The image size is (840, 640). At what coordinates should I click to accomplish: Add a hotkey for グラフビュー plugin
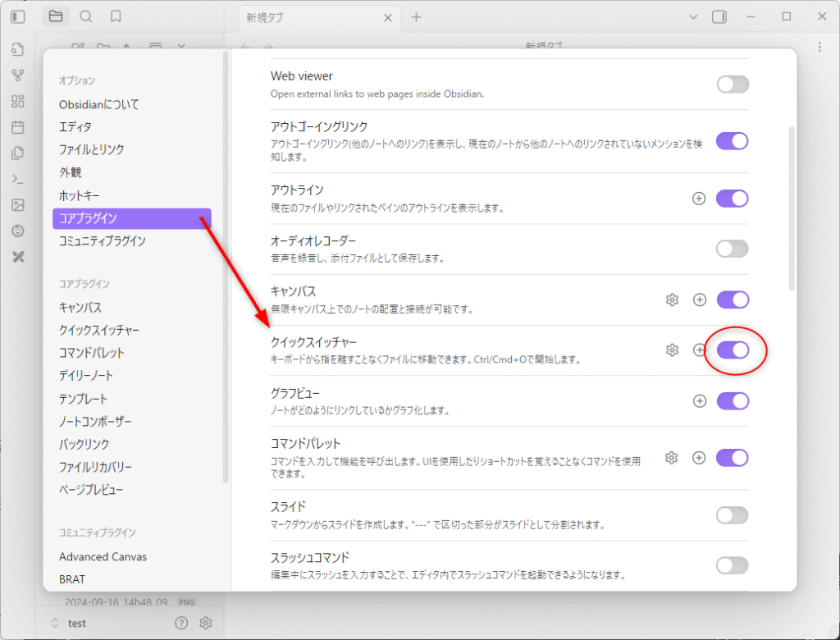coord(699,401)
